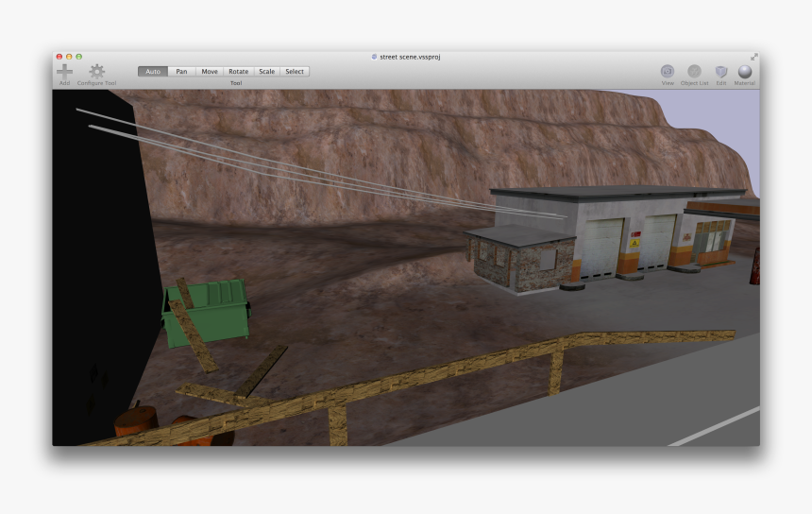Click the document icon beside the title

click(x=374, y=57)
